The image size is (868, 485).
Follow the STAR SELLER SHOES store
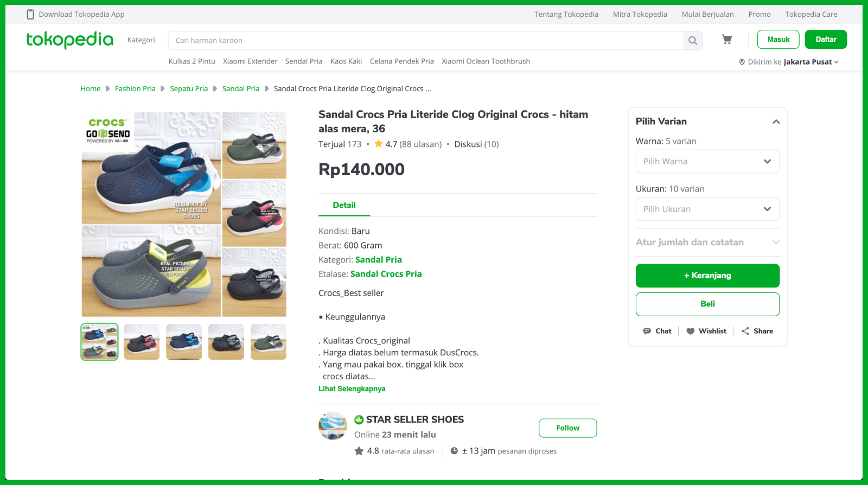click(x=567, y=428)
